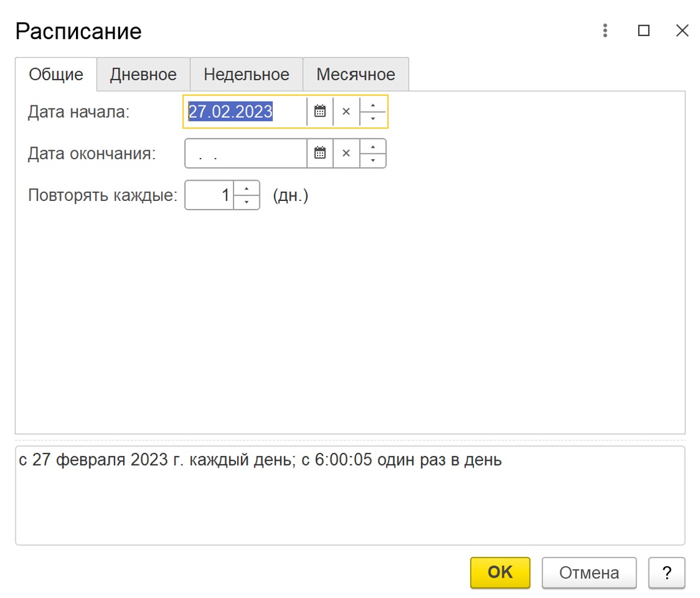Viewport: 700px width, 598px height.
Task: Open the dialog options three-dot menu
Action: (604, 31)
